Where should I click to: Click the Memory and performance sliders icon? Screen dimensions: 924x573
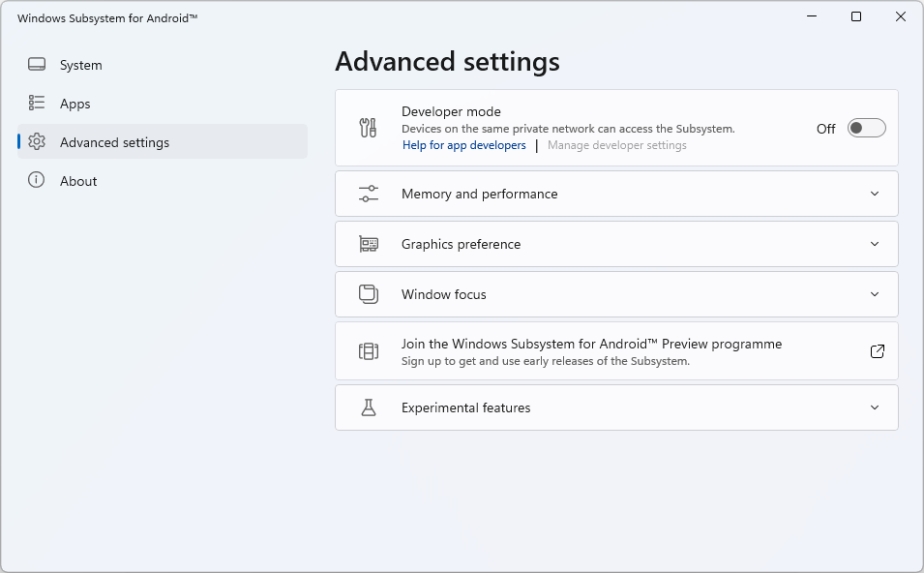pyautogui.click(x=369, y=194)
